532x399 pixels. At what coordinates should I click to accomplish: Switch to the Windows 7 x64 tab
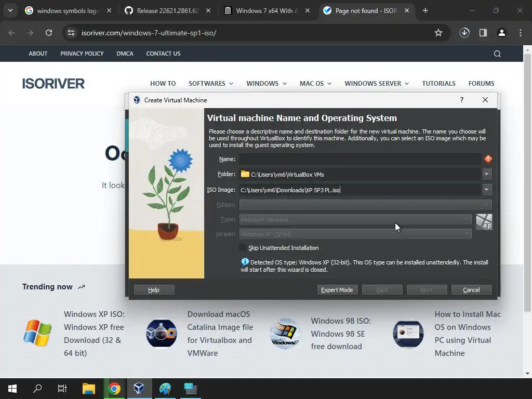(267, 11)
